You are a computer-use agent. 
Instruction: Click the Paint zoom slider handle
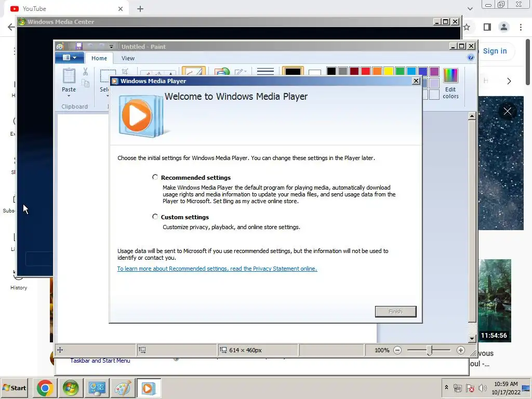tap(429, 351)
